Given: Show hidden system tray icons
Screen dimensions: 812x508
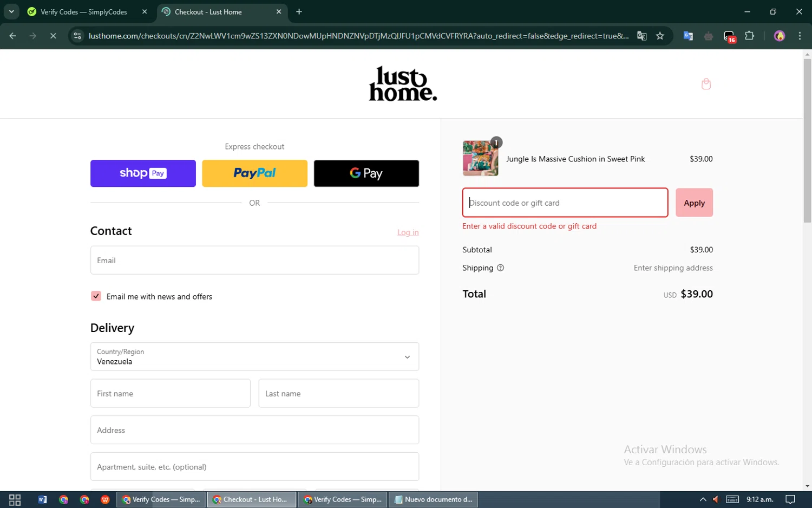Looking at the screenshot, I should click(x=703, y=499).
